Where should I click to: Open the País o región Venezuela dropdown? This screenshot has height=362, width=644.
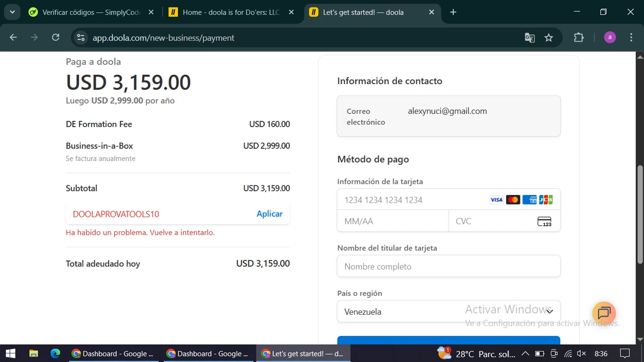coord(449,311)
